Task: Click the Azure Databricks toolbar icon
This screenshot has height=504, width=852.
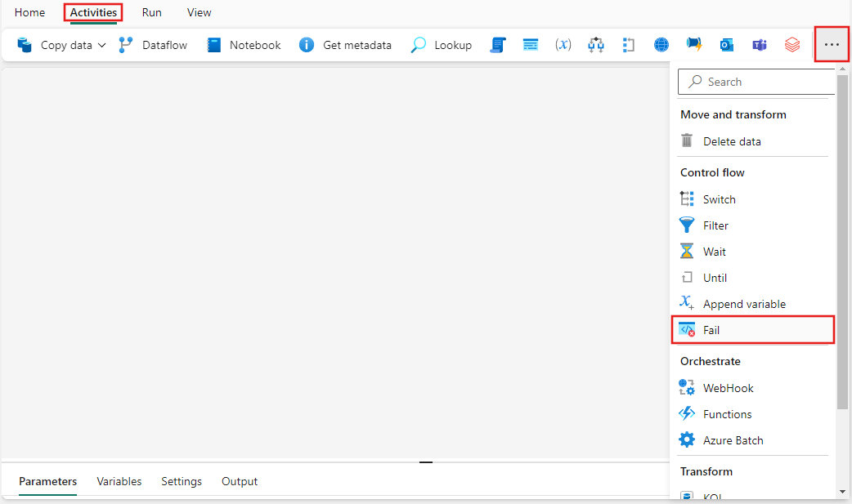Action: (x=791, y=45)
